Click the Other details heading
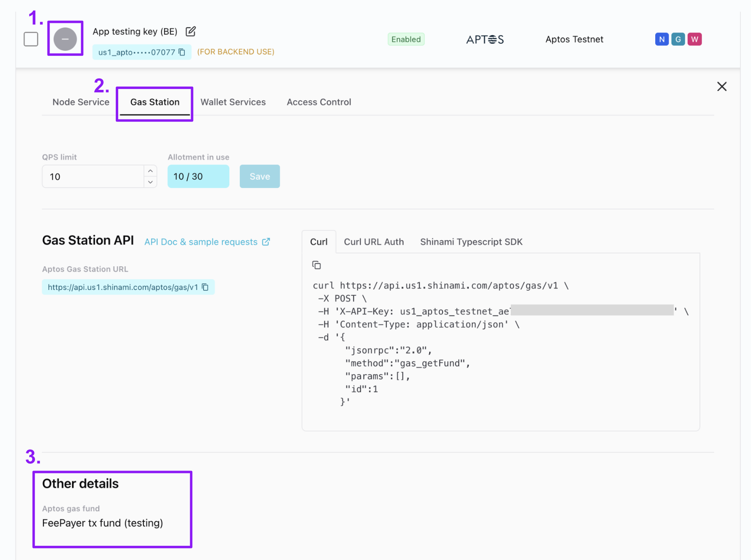751x560 pixels. 80,483
